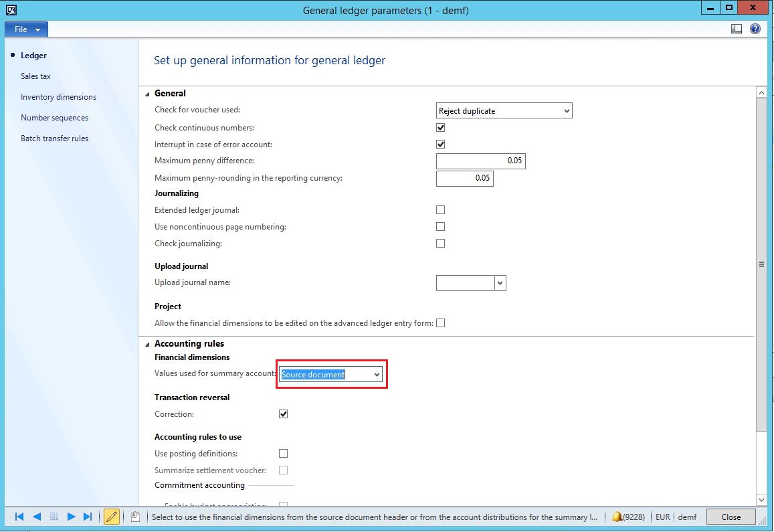The image size is (774, 532).
Task: Uncheck Check continuous numbers checkbox
Action: (x=440, y=127)
